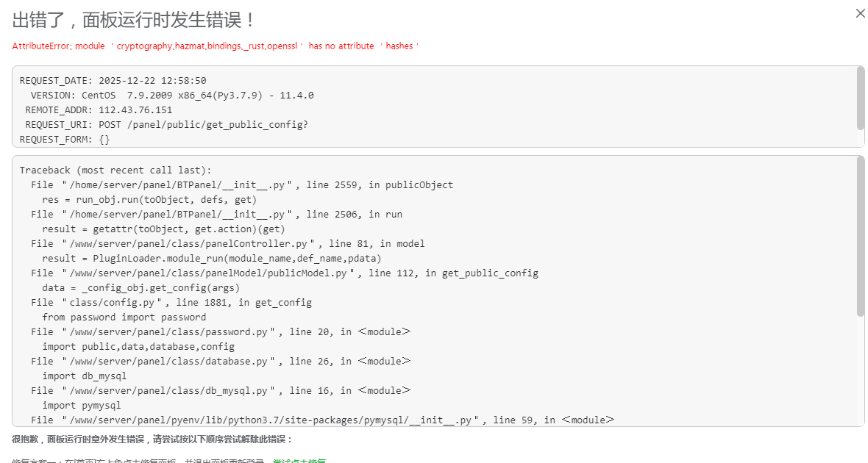Image resolution: width=868 pixels, height=463 pixels.
Task: Click the class/config.py line 1881 entry
Action: [x=171, y=302]
